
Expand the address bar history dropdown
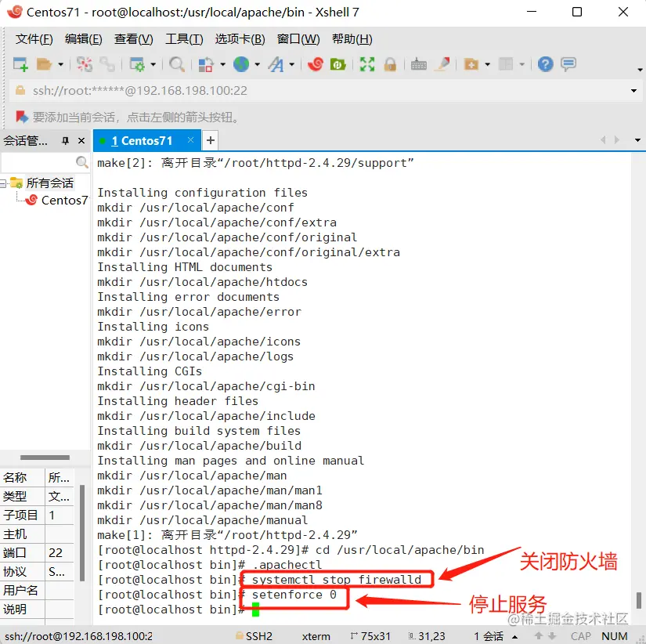pyautogui.click(x=633, y=91)
